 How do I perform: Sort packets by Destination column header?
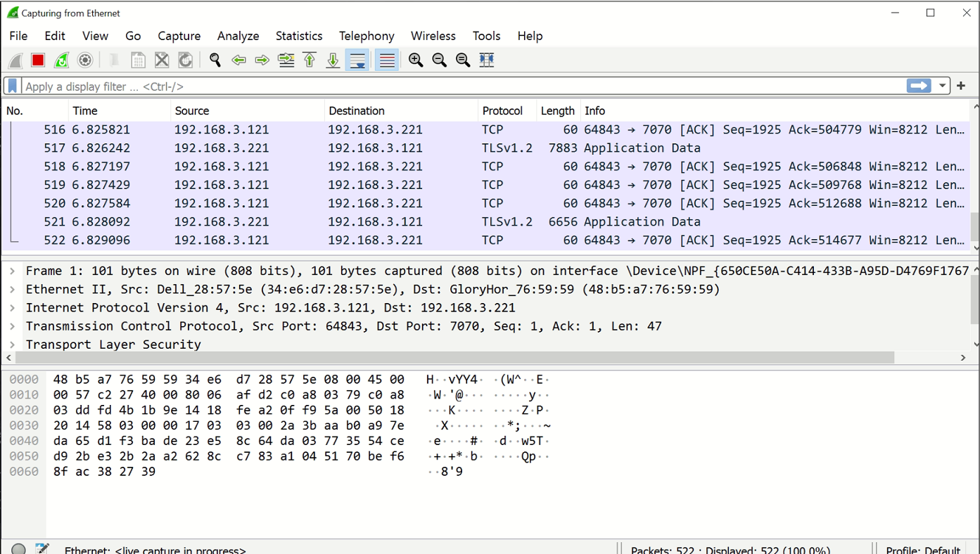pyautogui.click(x=401, y=111)
